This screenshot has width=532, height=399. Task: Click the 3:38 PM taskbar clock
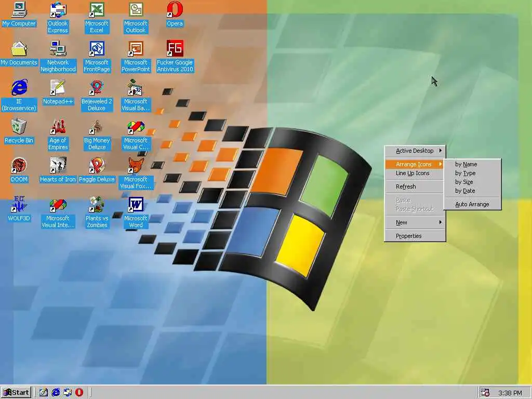pos(510,393)
